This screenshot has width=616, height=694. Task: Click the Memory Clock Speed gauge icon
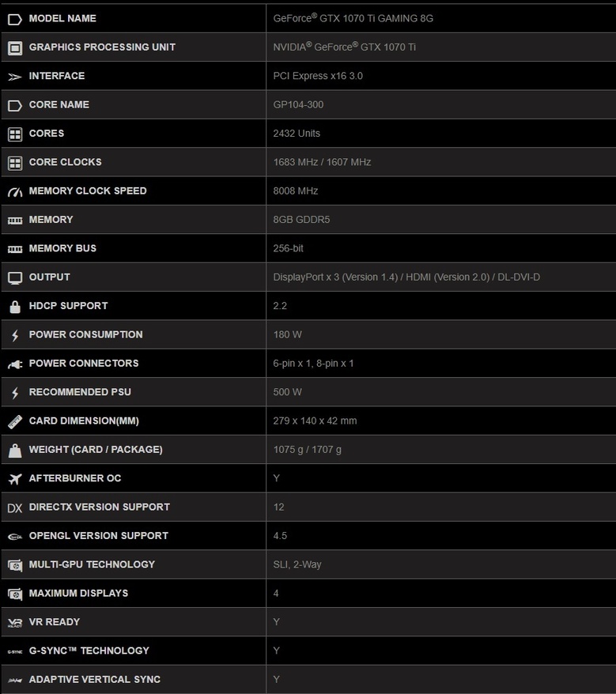pyautogui.click(x=14, y=191)
